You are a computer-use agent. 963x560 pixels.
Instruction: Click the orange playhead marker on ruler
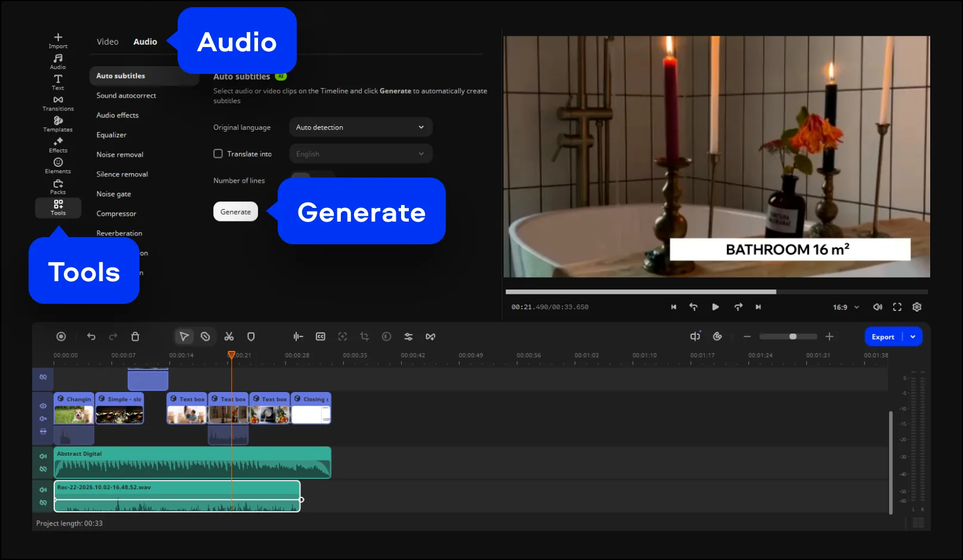[x=231, y=354]
